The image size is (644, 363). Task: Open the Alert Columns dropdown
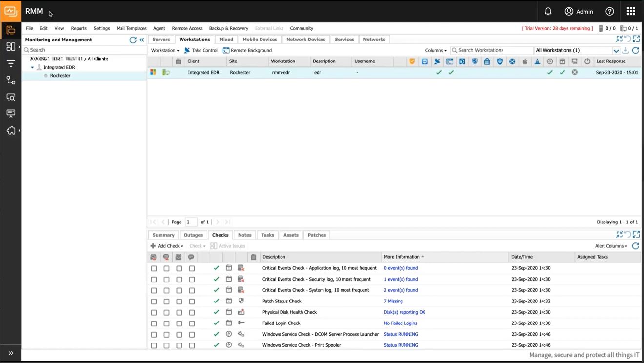point(610,246)
